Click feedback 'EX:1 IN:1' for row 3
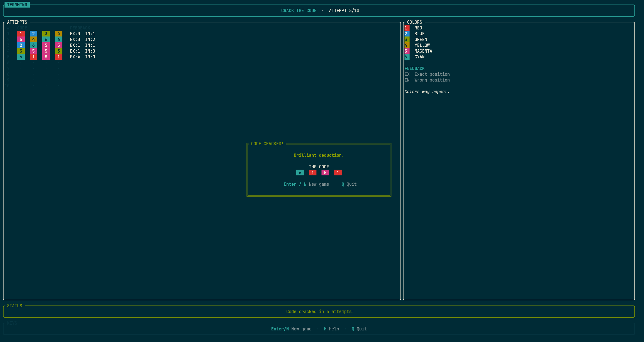 pyautogui.click(x=83, y=45)
